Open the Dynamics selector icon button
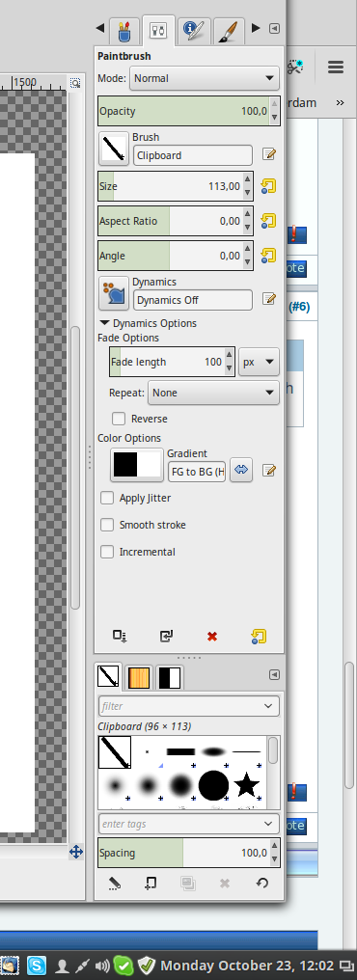Viewport: 357px width, 980px height. [x=114, y=293]
